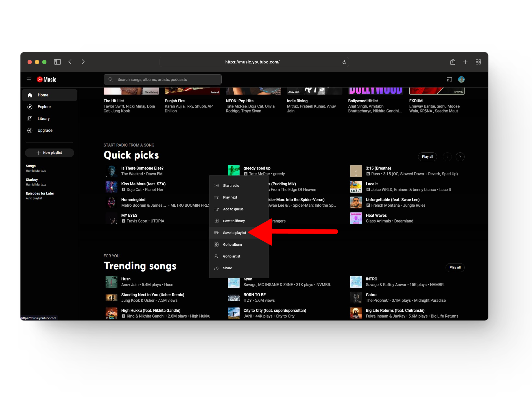The image size is (532, 399).
Task: Click the Cast to device icon
Action: tap(449, 80)
